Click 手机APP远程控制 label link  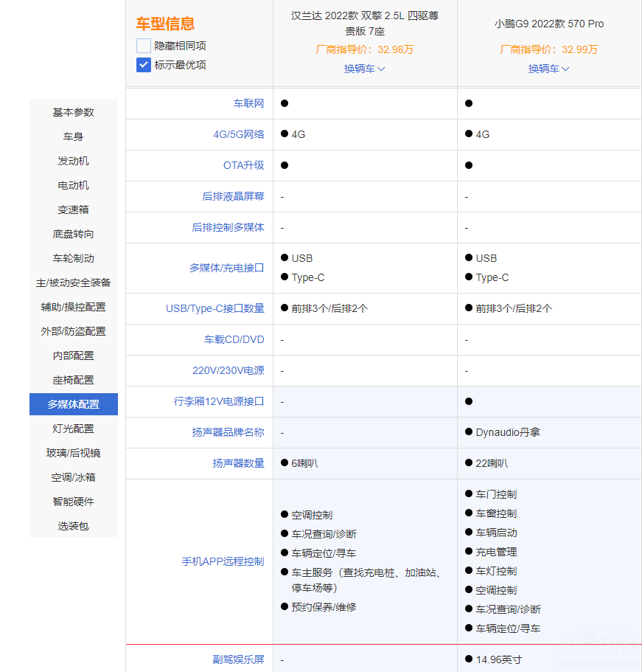click(223, 561)
